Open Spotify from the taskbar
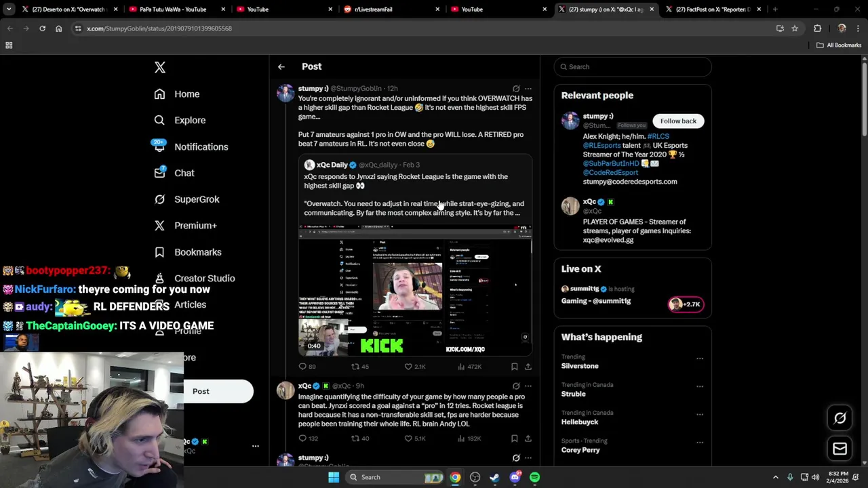This screenshot has width=868, height=488. coord(535,477)
